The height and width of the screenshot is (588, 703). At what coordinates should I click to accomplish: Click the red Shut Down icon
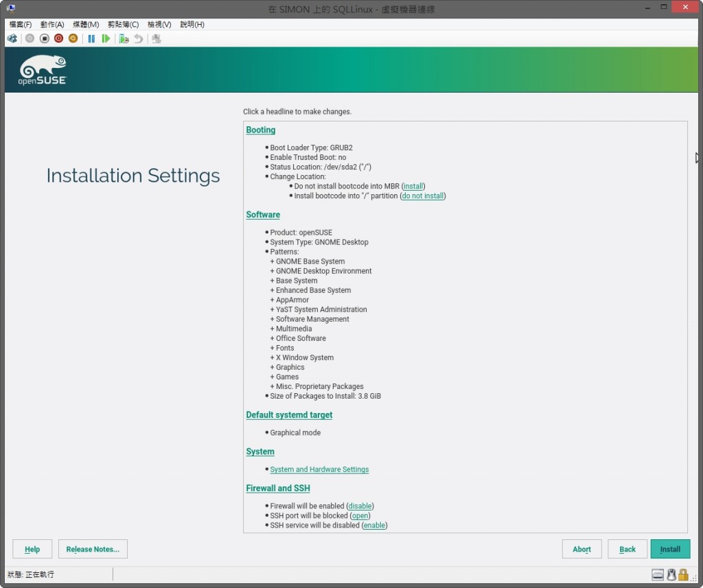[x=59, y=38]
